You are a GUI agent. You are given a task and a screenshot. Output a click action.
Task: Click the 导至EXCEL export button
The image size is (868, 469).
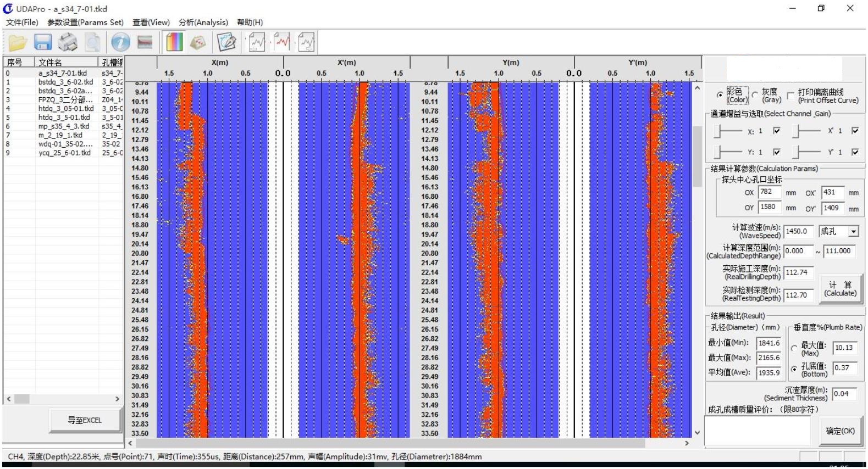[85, 421]
